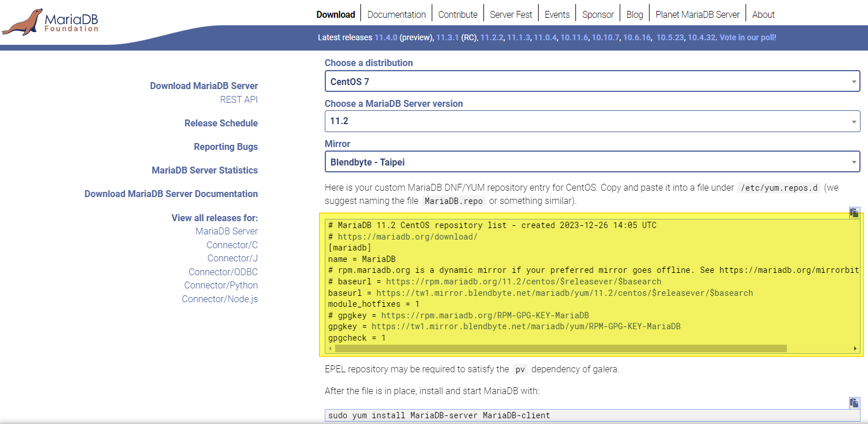Click the 'gpgcheck = 1' line

[357, 338]
